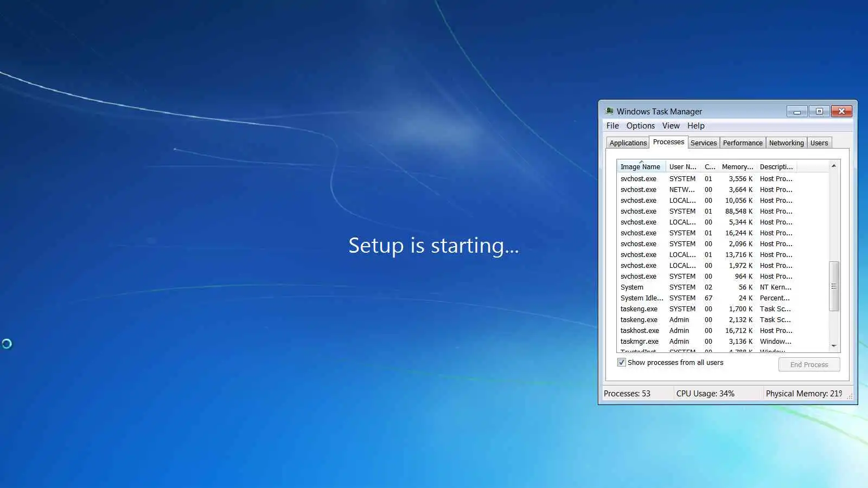Maximize the Windows Task Manager window
The width and height of the screenshot is (868, 488).
pyautogui.click(x=819, y=111)
